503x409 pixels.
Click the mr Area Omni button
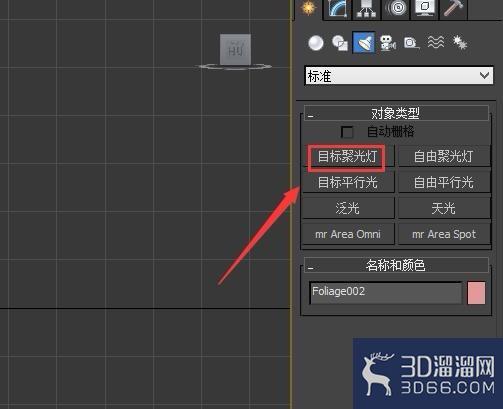pyautogui.click(x=348, y=234)
